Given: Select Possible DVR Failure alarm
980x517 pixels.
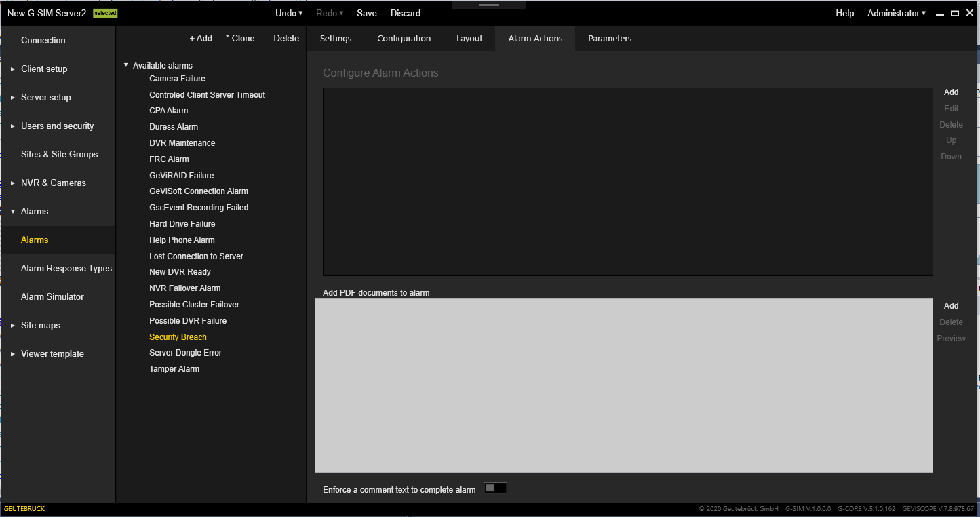Looking at the screenshot, I should point(188,321).
